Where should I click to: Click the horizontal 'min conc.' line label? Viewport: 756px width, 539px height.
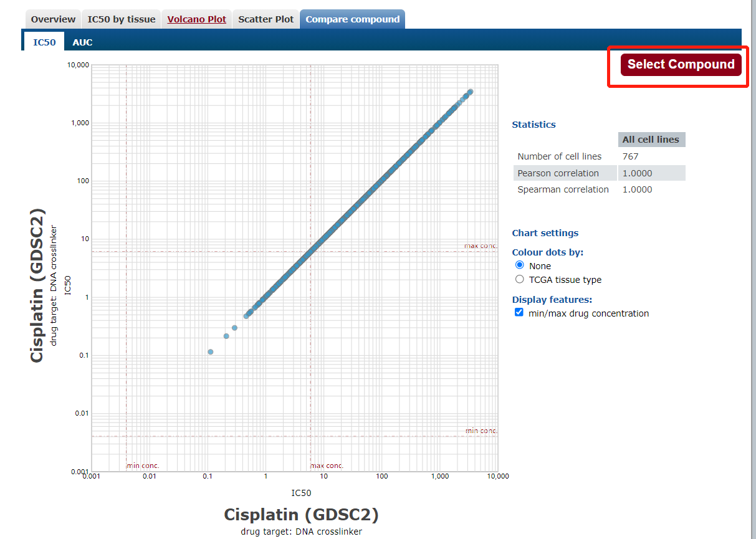482,431
